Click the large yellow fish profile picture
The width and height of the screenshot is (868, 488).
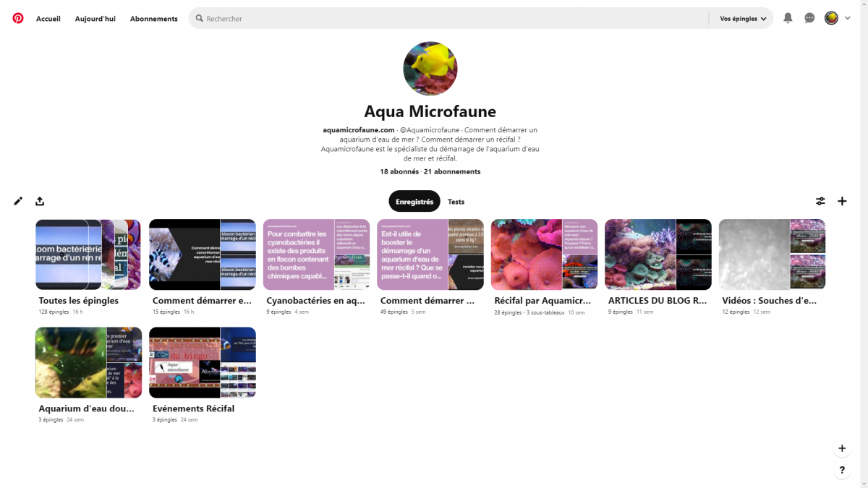[x=430, y=69]
